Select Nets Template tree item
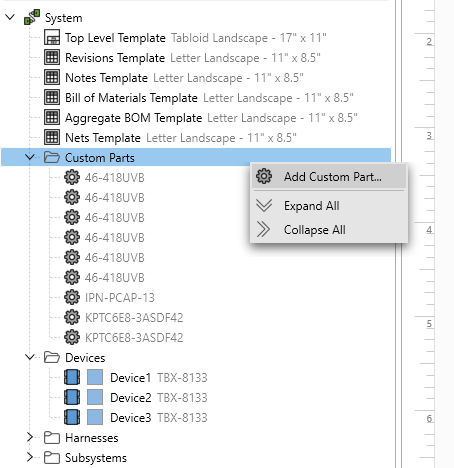The image size is (454, 468). (x=103, y=138)
